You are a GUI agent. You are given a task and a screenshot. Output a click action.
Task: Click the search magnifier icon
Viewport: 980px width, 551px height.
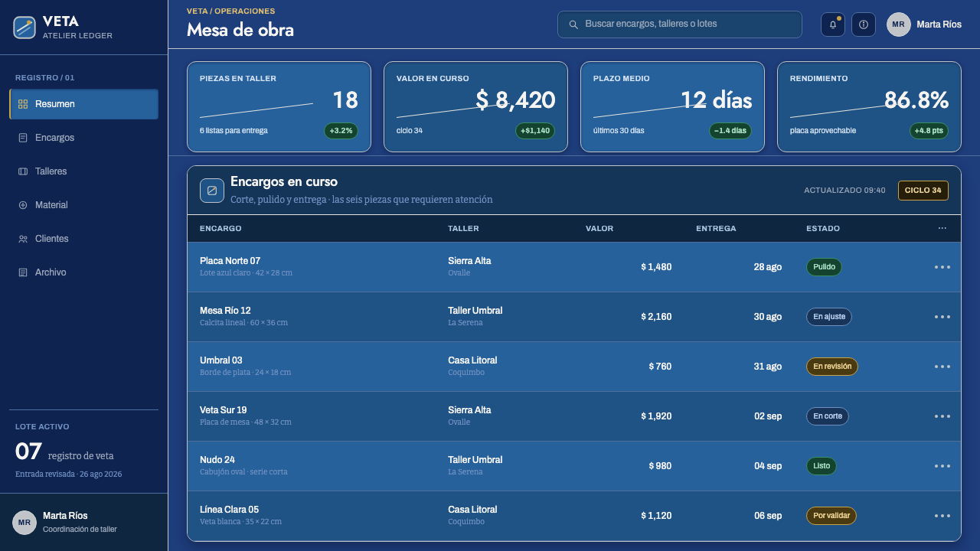(573, 24)
